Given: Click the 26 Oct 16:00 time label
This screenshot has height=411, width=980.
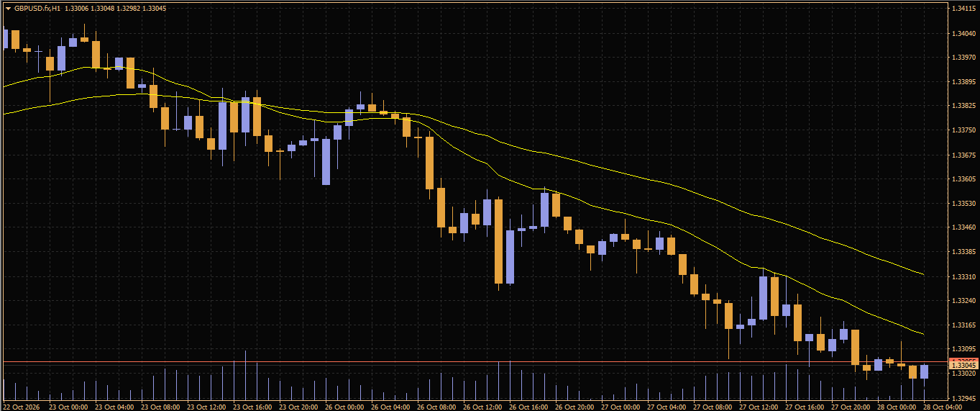Looking at the screenshot, I should click(528, 407).
